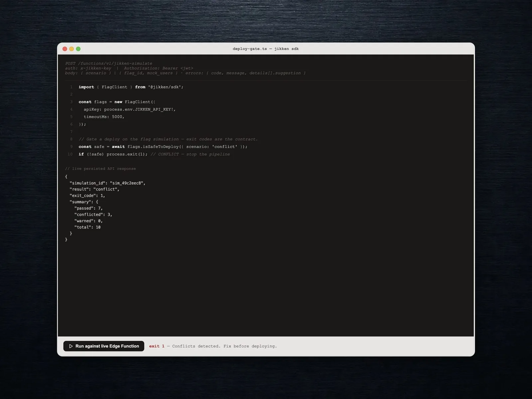The width and height of the screenshot is (532, 399).
Task: Click 'Conflicts detected. Fix before deploying.' message
Action: 224,346
